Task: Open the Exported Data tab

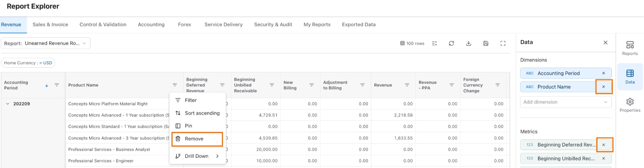Action: click(x=359, y=25)
